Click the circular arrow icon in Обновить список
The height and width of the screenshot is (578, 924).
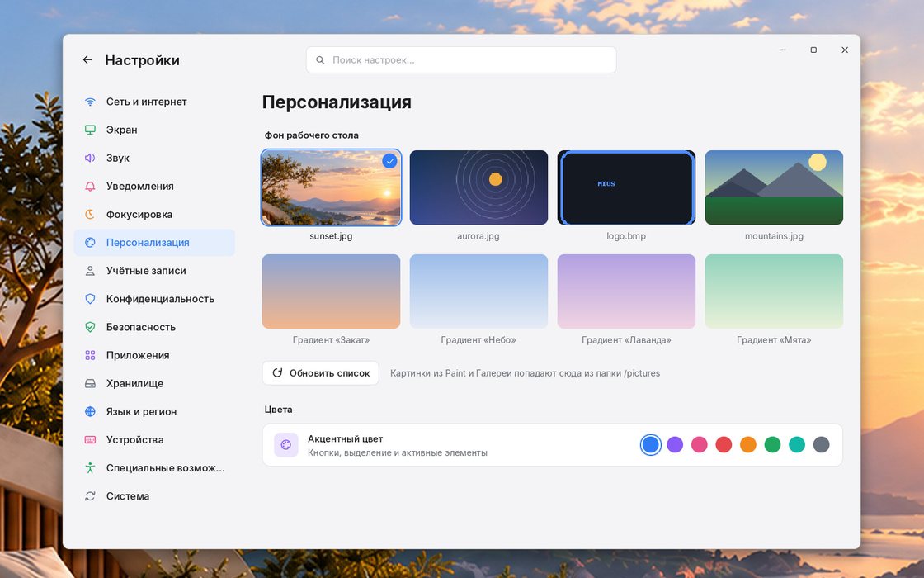pos(277,372)
